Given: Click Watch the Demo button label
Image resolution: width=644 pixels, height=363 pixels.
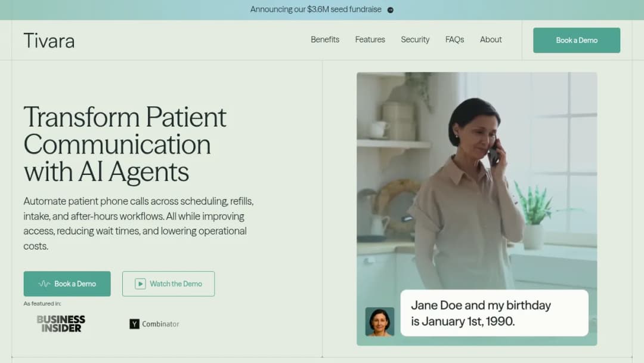Looking at the screenshot, I should (176, 284).
